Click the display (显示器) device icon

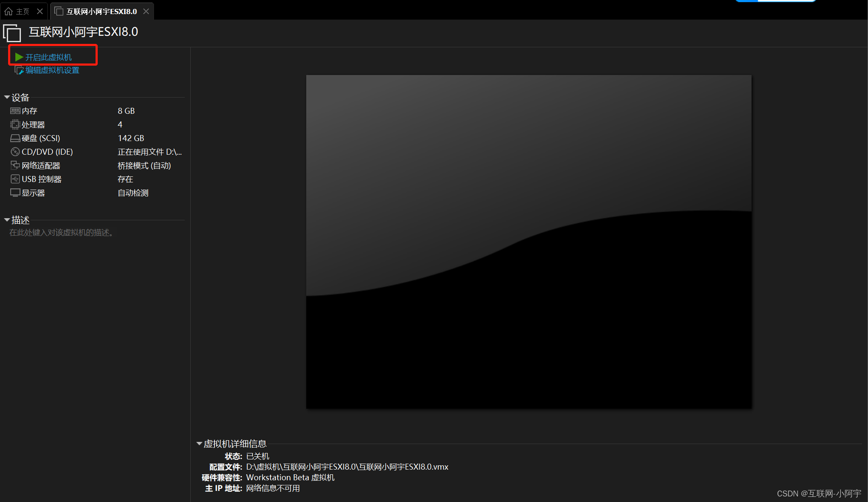(15, 193)
